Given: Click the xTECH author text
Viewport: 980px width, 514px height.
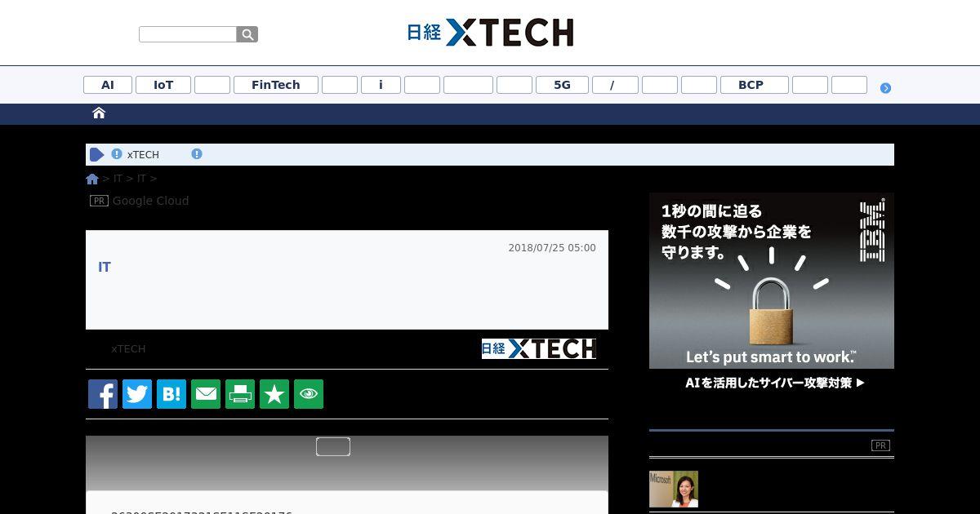Looking at the screenshot, I should (x=128, y=349).
